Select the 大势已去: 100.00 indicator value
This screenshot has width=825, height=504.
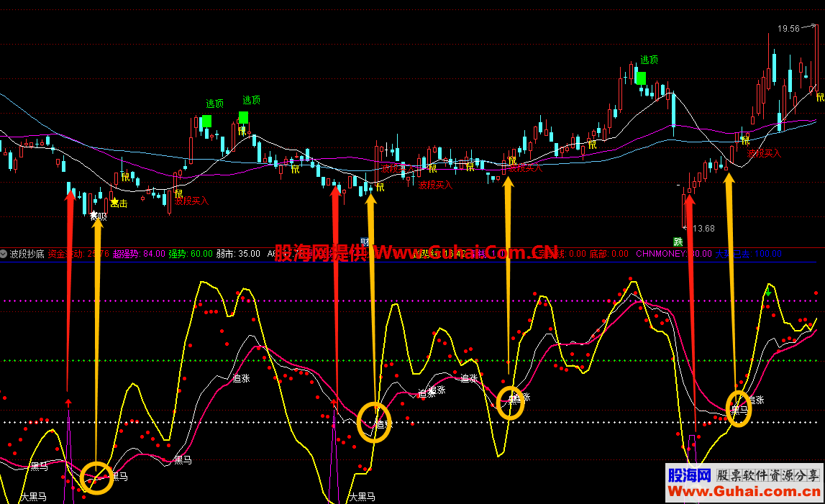point(748,254)
